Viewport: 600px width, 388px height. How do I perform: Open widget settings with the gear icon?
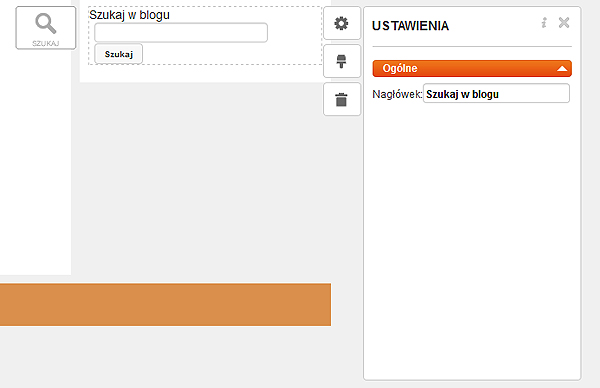click(342, 23)
